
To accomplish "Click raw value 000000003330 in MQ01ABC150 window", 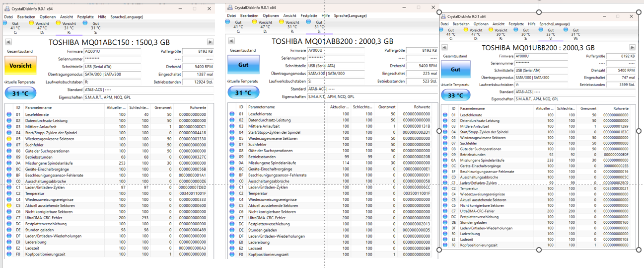I will point(192,139).
